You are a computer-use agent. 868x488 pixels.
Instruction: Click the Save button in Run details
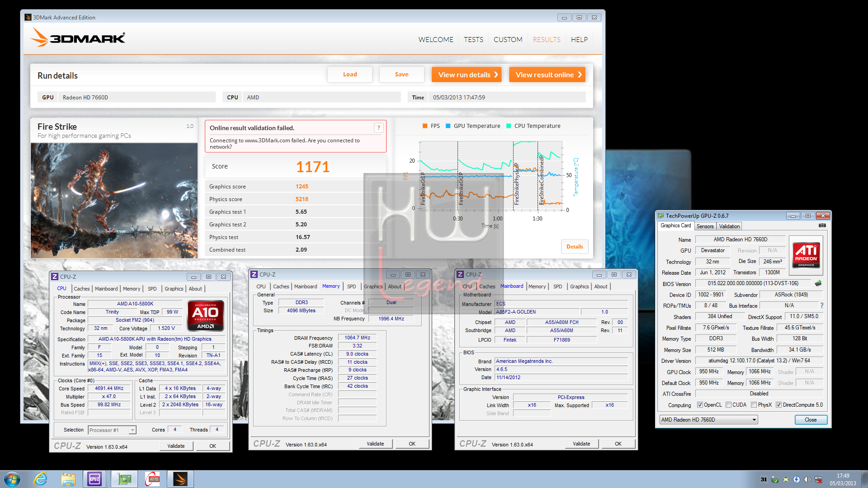pos(401,75)
